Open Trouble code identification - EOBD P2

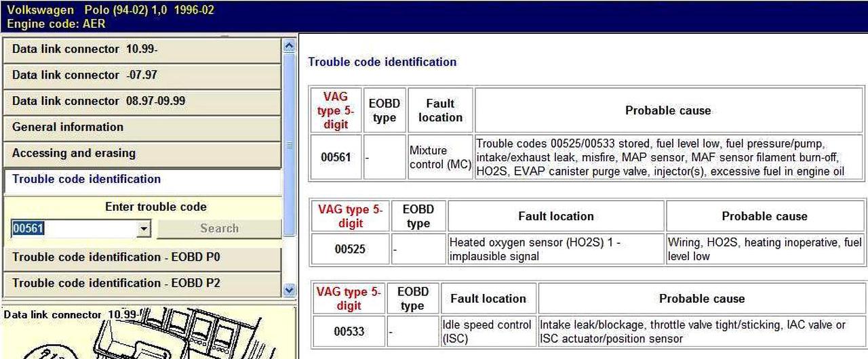point(142,283)
